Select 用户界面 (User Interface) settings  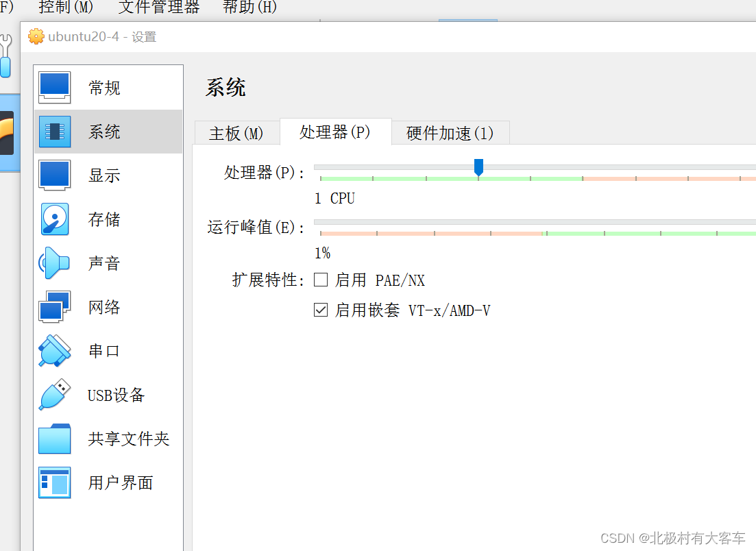pyautogui.click(x=55, y=482)
